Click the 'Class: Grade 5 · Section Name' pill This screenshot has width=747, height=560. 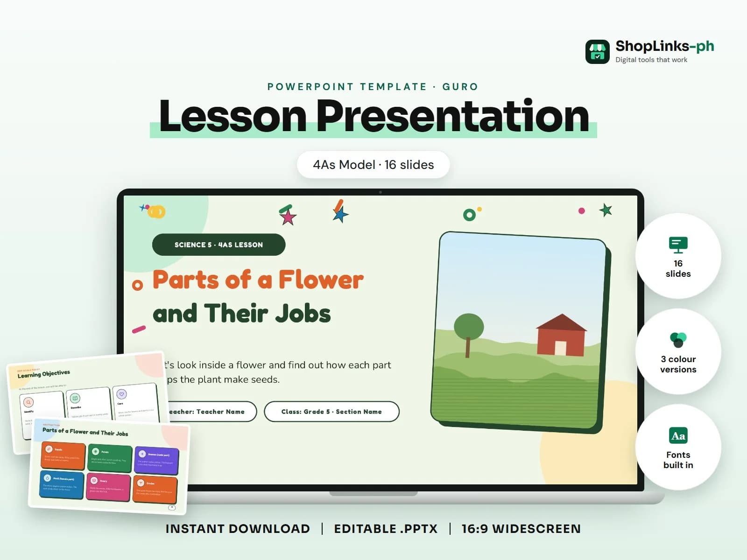click(x=331, y=412)
